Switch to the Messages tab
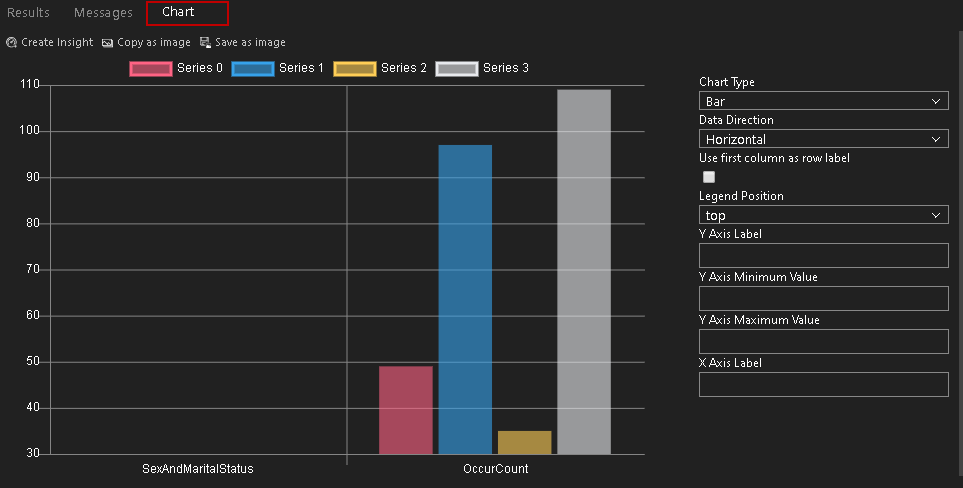Screen dimensions: 963x488 103,13
